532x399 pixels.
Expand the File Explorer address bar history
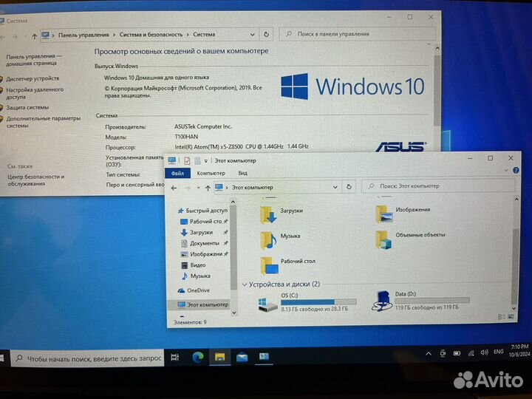pyautogui.click(x=335, y=187)
